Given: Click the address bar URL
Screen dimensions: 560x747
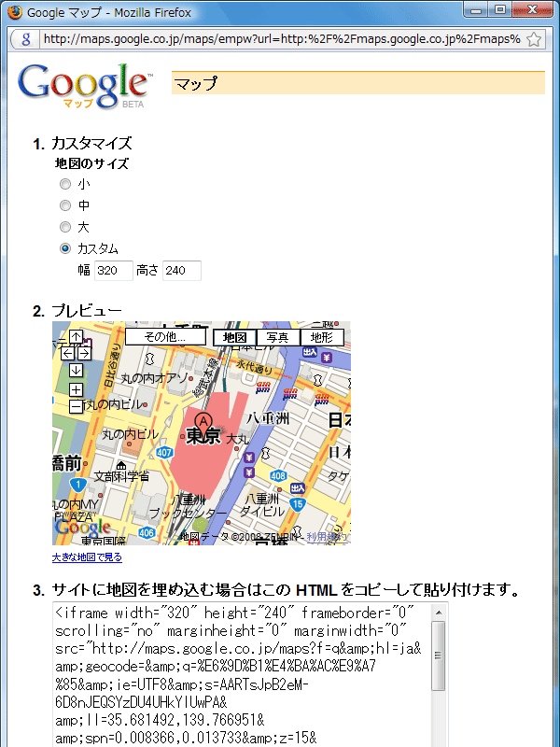Looking at the screenshot, I should click(x=282, y=39).
